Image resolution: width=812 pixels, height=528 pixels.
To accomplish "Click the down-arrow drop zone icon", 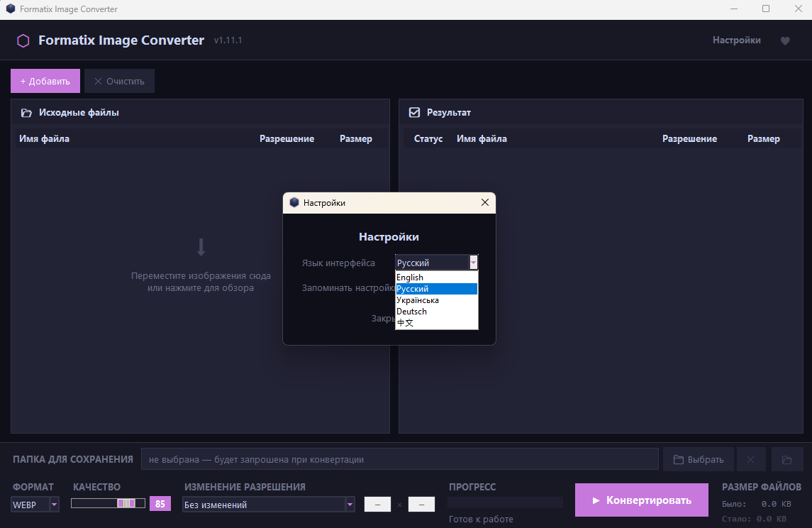I will pyautogui.click(x=201, y=247).
